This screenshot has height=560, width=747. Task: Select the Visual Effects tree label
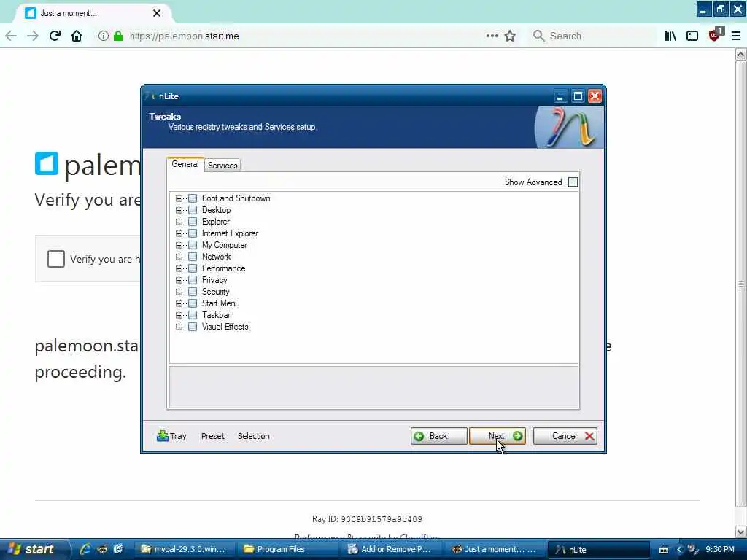[x=225, y=327]
